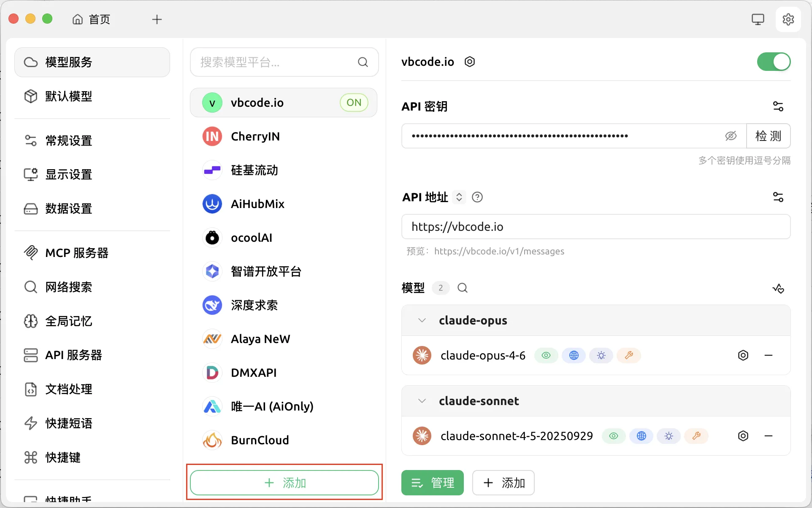
Task: Click reasoning tag on claude-sonnet-4-5-20250929
Action: click(669, 436)
